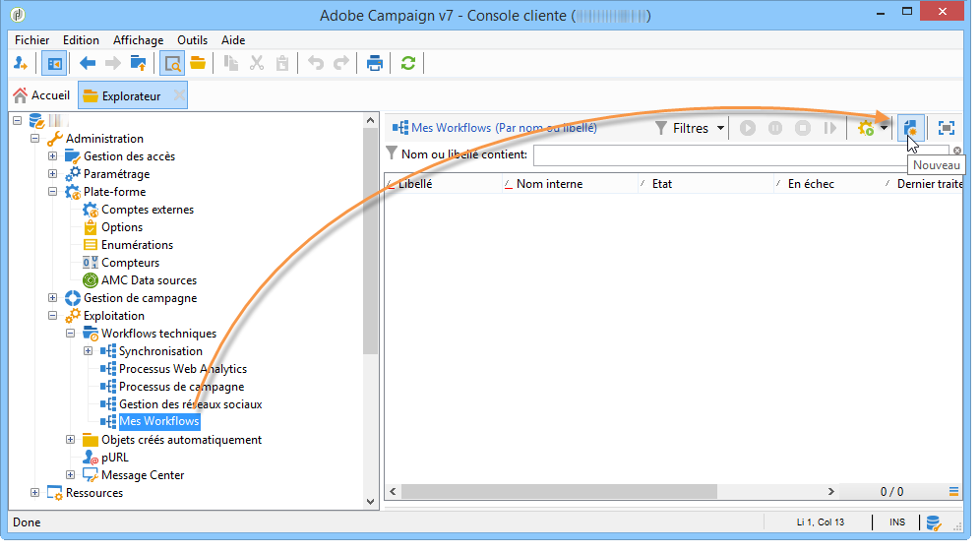Click the user connection icon in toolbar
980x552 pixels.
21,63
